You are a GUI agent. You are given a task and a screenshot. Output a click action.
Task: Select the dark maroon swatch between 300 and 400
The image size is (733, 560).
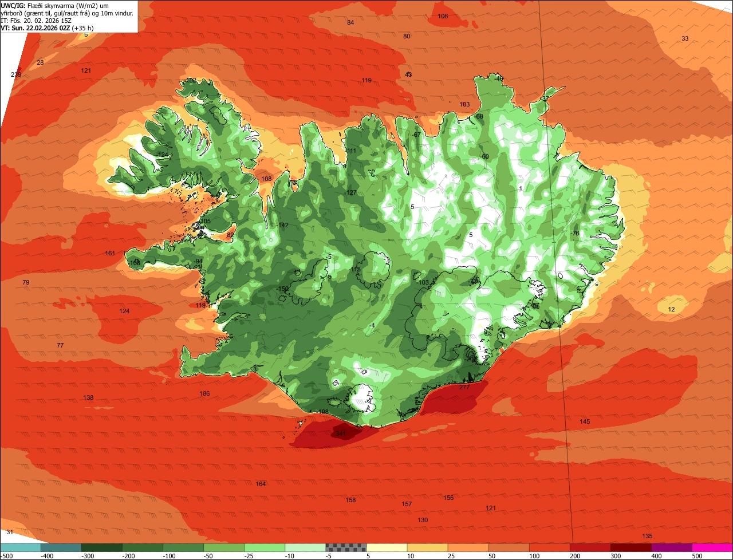point(631,547)
